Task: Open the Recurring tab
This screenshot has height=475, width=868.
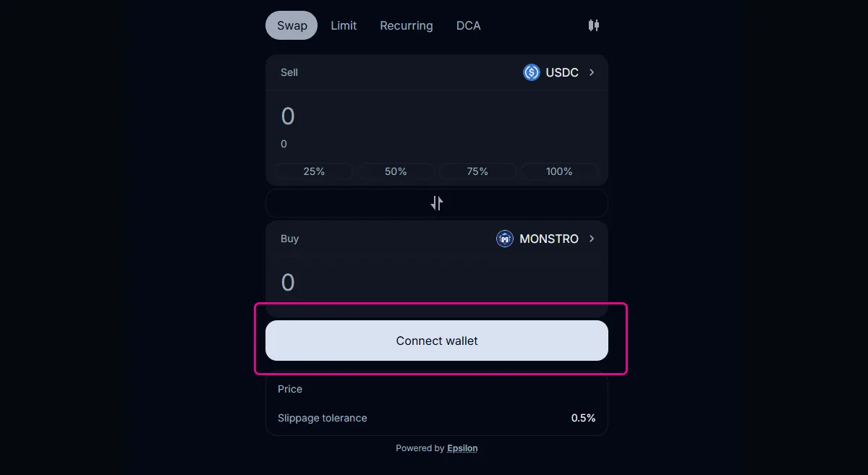Action: click(407, 25)
